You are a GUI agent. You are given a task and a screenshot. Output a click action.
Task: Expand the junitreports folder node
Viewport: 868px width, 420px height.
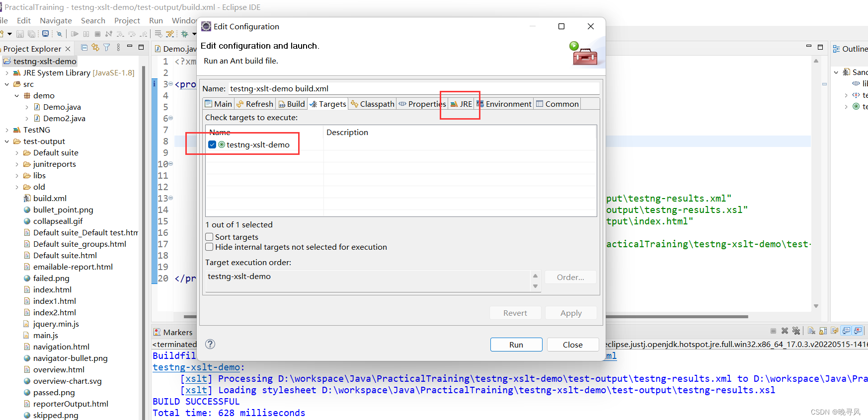point(17,164)
